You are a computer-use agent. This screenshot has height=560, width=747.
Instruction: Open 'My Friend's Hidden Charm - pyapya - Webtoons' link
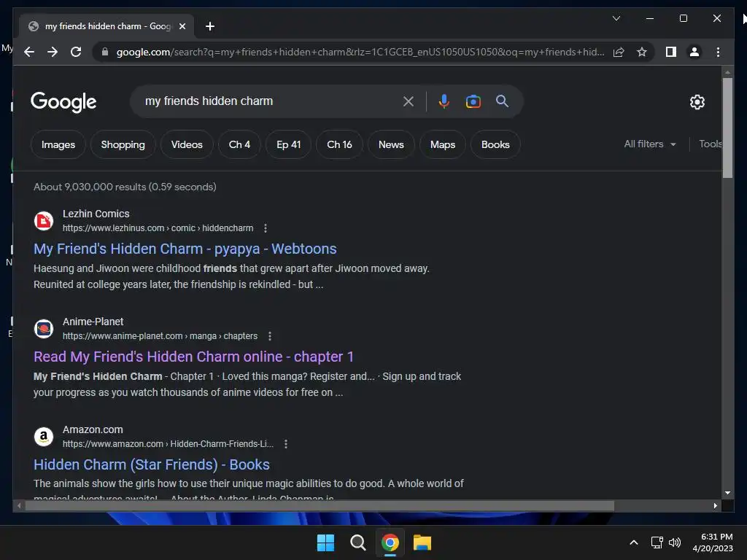pyautogui.click(x=185, y=249)
